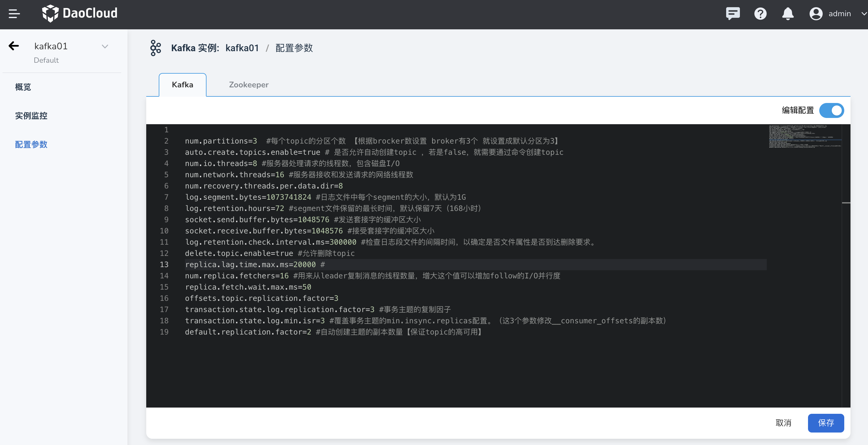The image size is (868, 445).
Task: Open the admin account dropdown
Action: coord(863,14)
